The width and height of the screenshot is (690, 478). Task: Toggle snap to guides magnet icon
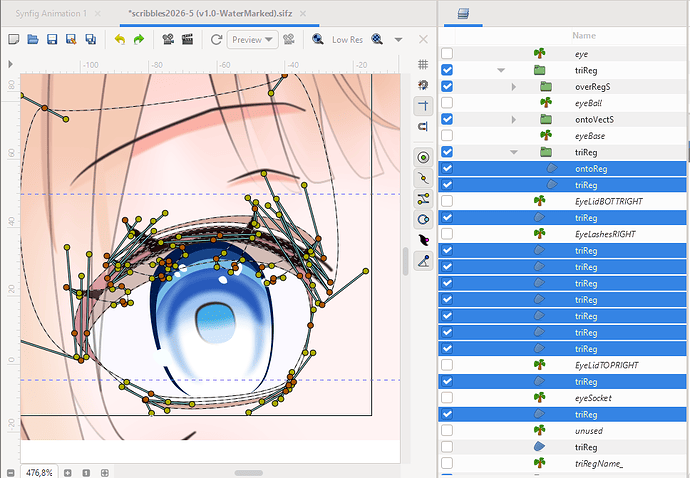point(423,127)
